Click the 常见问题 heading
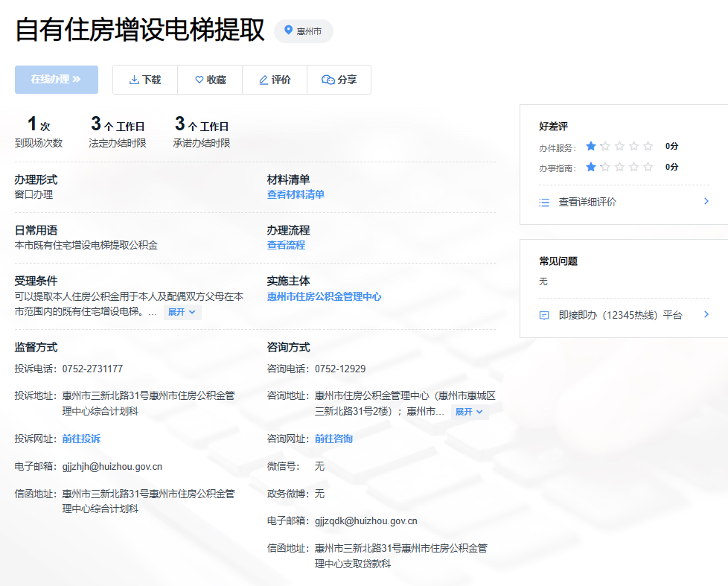Image resolution: width=728 pixels, height=586 pixels. coord(558,261)
